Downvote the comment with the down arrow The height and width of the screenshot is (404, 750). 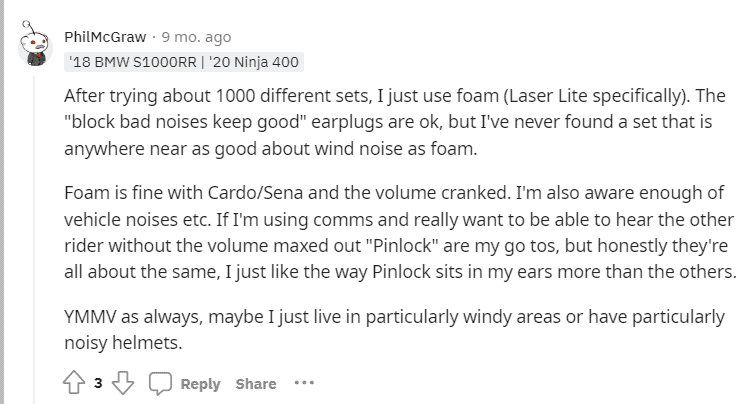tap(123, 382)
